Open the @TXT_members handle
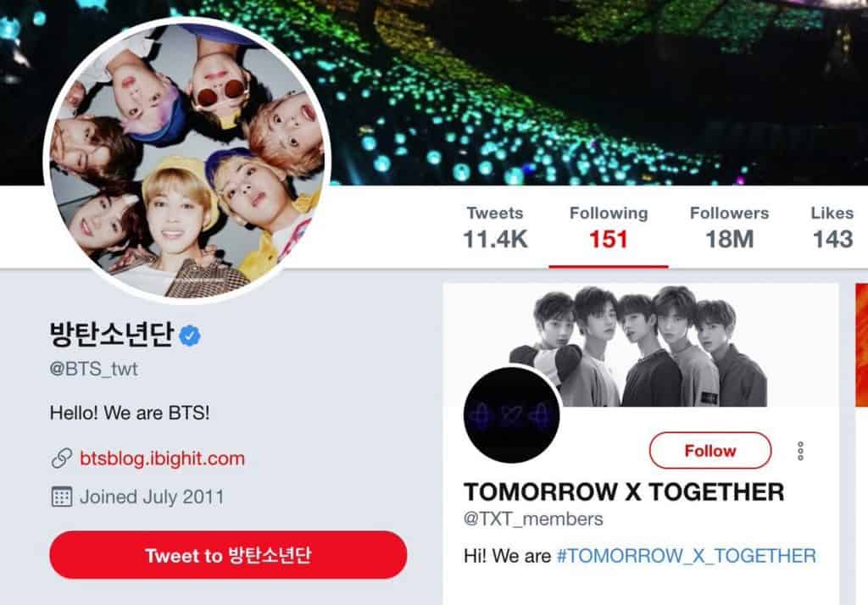This screenshot has width=868, height=605. [533, 519]
